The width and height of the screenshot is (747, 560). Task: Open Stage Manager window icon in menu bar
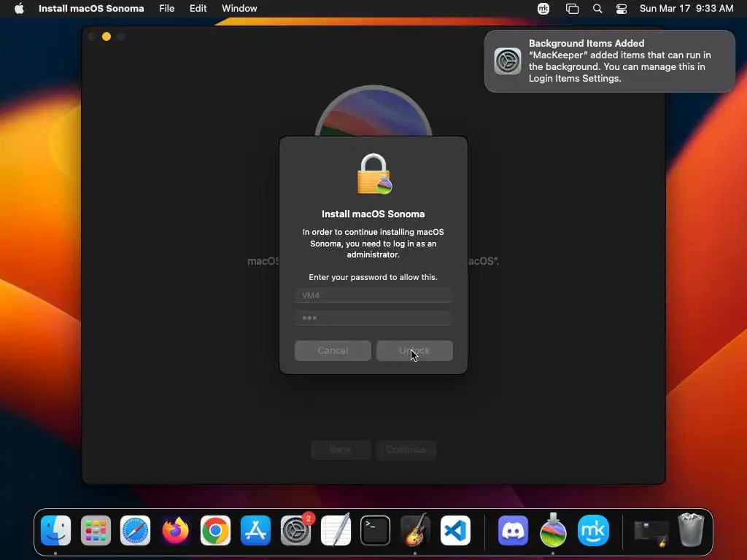click(x=572, y=8)
